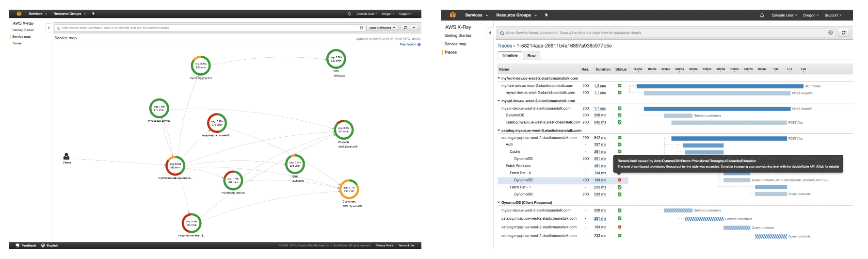Open the Oregon region menu on the trace page
Image resolution: width=868 pixels, height=259 pixels.
810,15
